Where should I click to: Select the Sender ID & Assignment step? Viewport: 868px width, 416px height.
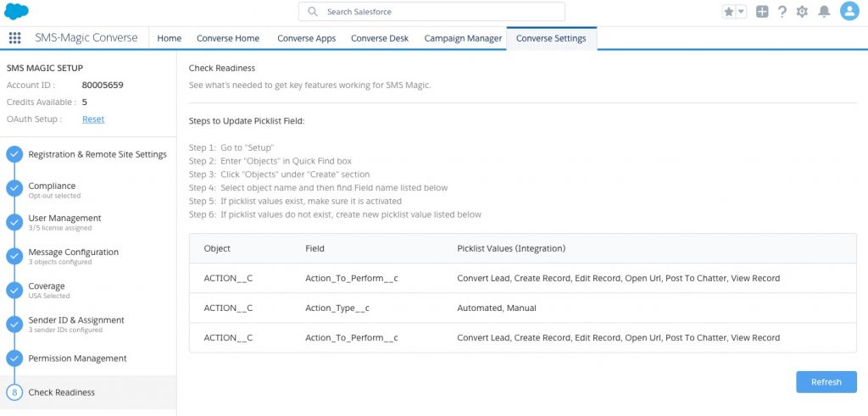click(76, 320)
